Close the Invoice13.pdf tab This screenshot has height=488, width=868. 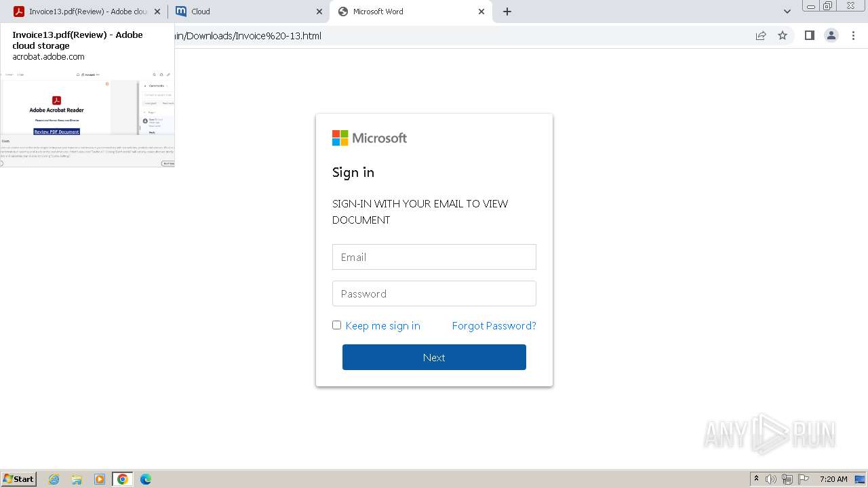157,12
